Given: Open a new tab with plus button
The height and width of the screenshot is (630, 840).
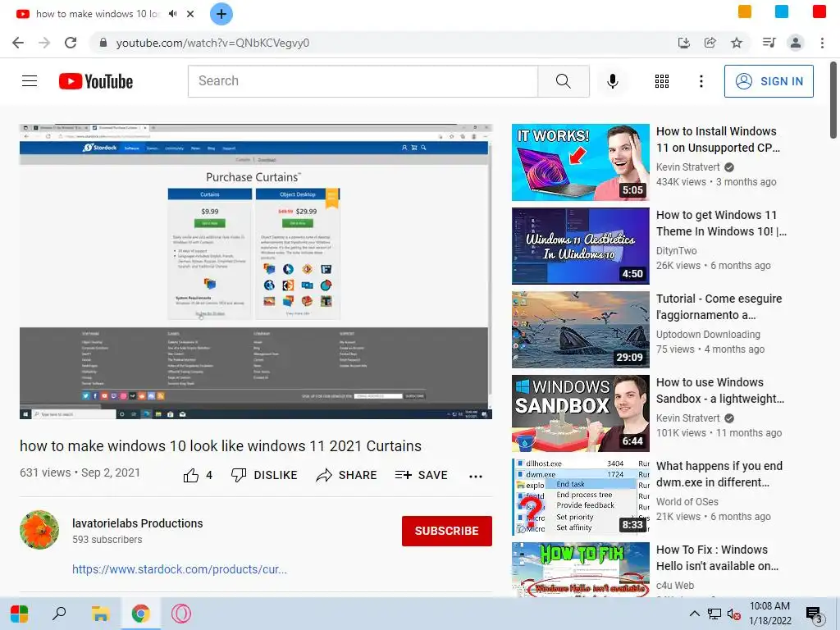Looking at the screenshot, I should click(221, 14).
